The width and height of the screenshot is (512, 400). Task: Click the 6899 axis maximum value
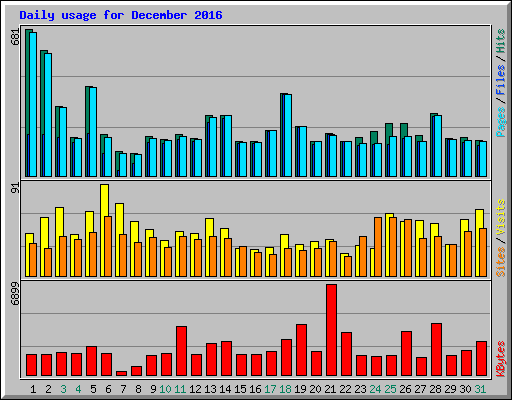coord(15,294)
